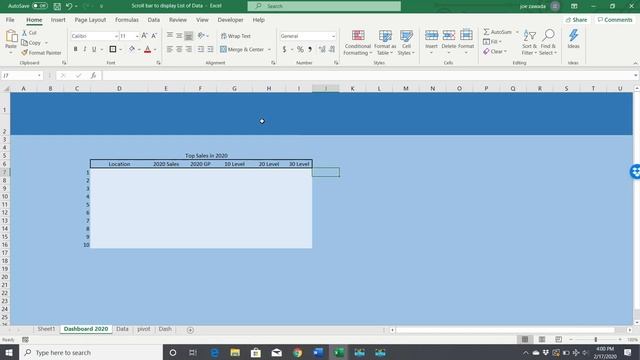Expand the Font Color dropdown arrow
640x360 pixels.
click(x=155, y=50)
